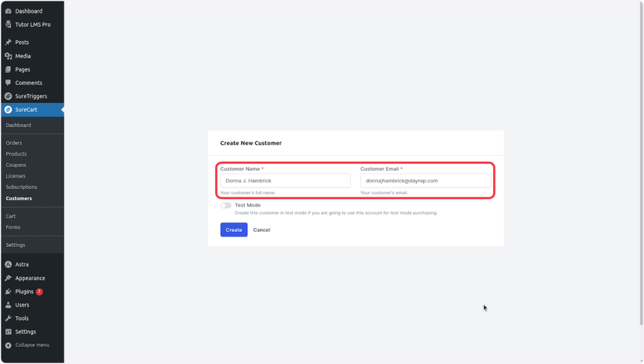Viewport: 644px width, 364px height.
Task: Open the SureCart Orders submenu item
Action: pyautogui.click(x=14, y=143)
